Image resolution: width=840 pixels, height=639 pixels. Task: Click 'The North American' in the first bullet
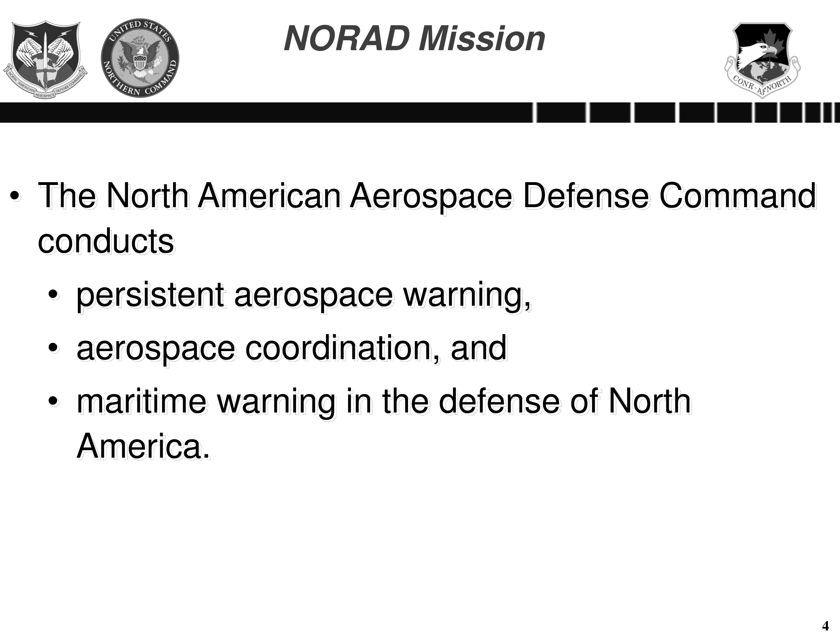tap(189, 196)
